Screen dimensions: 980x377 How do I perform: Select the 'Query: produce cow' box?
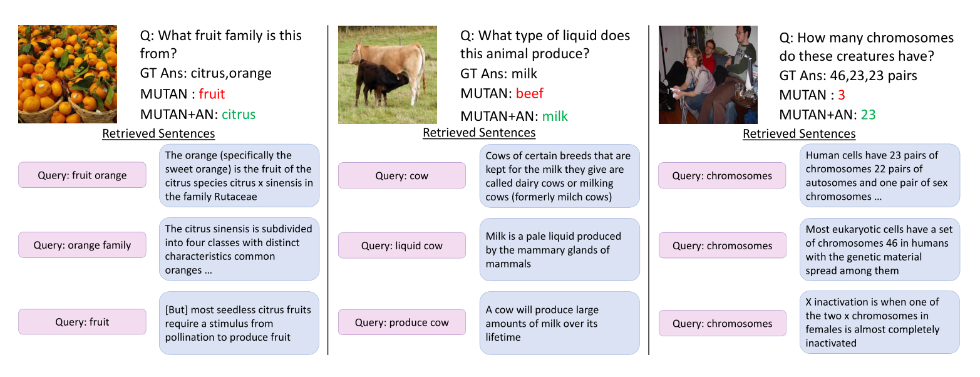[x=402, y=323]
